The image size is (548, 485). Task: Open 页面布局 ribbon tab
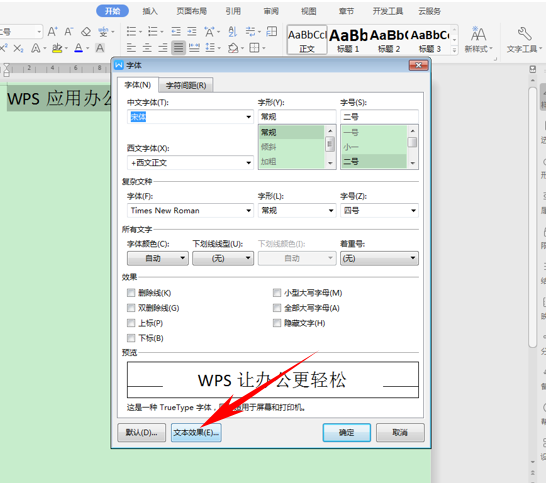coord(192,11)
